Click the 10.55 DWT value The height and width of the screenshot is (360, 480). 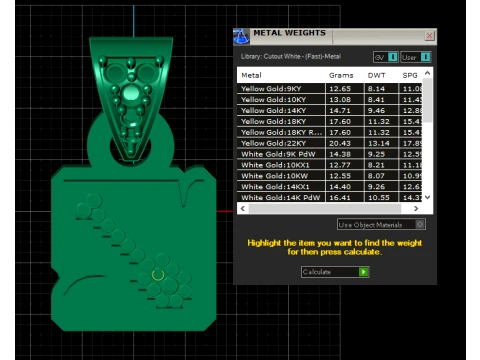(x=379, y=198)
